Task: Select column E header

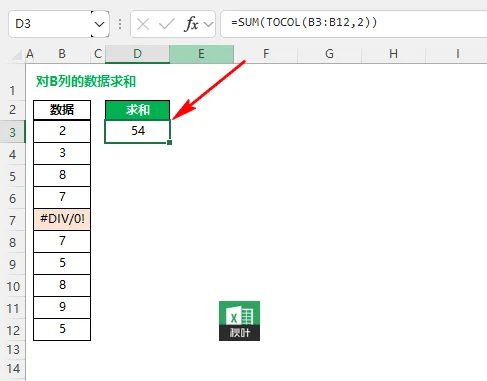Action: [x=201, y=54]
